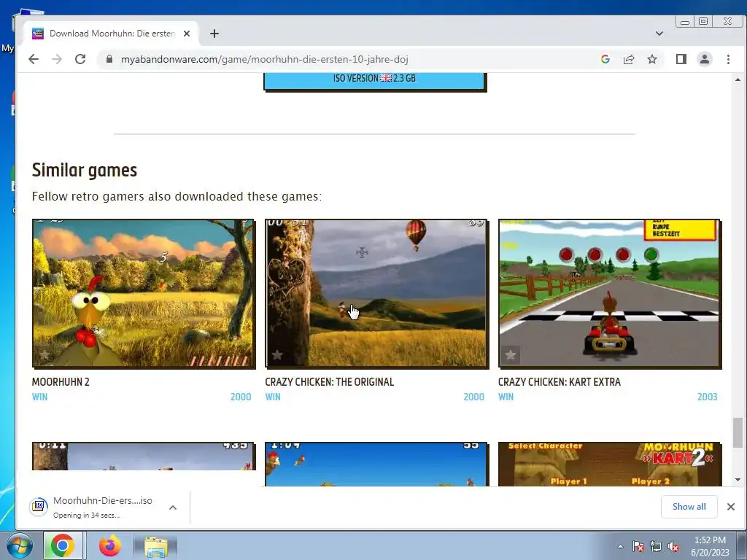Click Show all downloads
The height and width of the screenshot is (560, 747).
click(x=689, y=507)
